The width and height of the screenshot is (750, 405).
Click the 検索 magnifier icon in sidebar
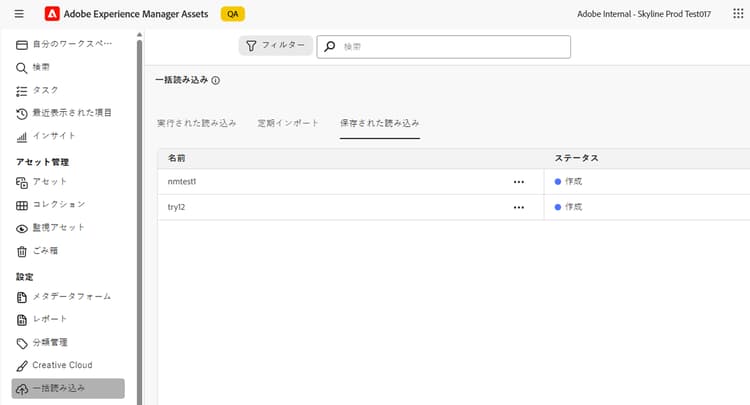point(22,68)
